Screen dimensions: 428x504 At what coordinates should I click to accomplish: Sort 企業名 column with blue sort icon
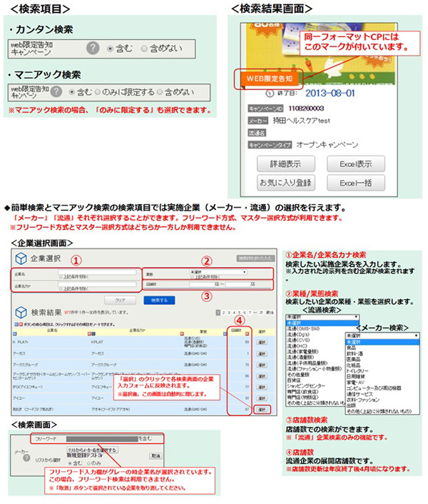[x=14, y=333]
